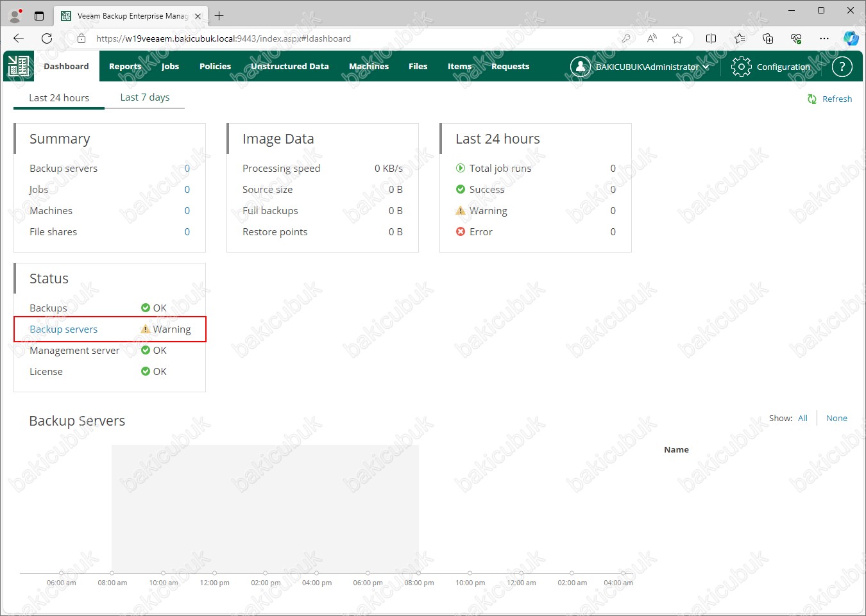
Task: Click the Total job runs label
Action: pos(500,168)
